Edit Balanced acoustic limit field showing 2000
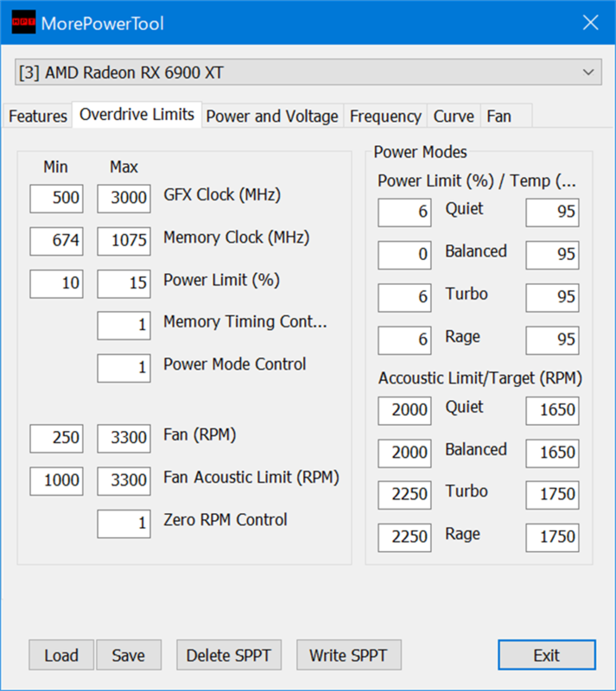 [x=404, y=453]
